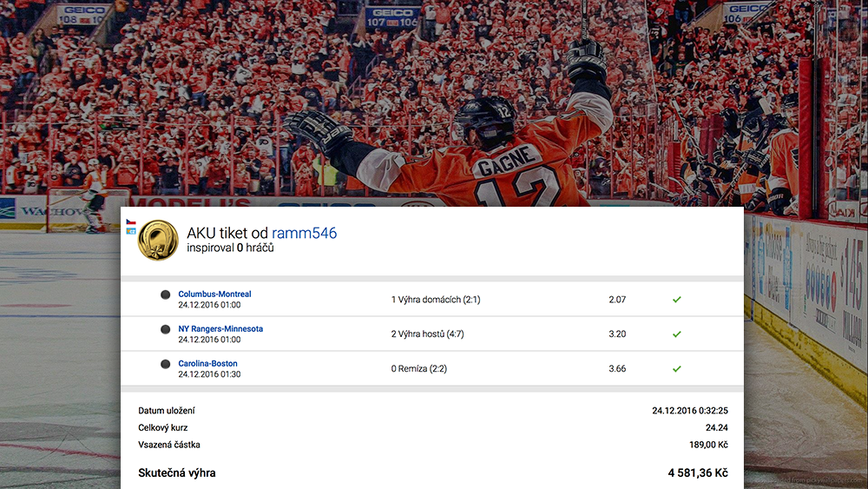Viewport: 868px width, 489px height.
Task: Open the ramm546 user profile link
Action: [x=304, y=233]
